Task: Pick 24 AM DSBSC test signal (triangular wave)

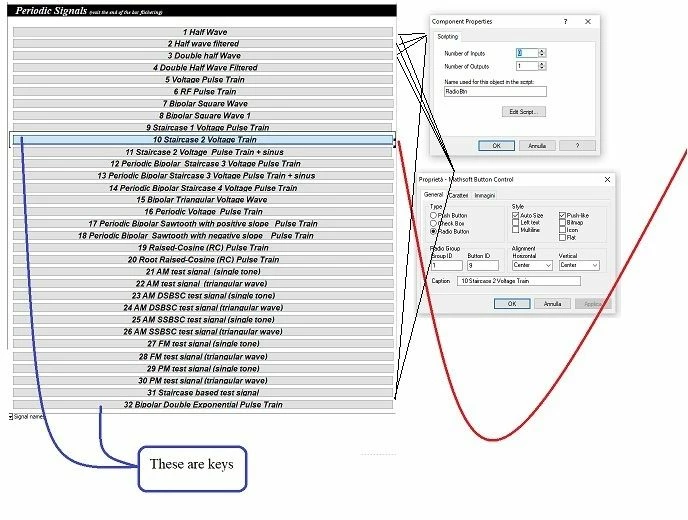Action: [203, 308]
